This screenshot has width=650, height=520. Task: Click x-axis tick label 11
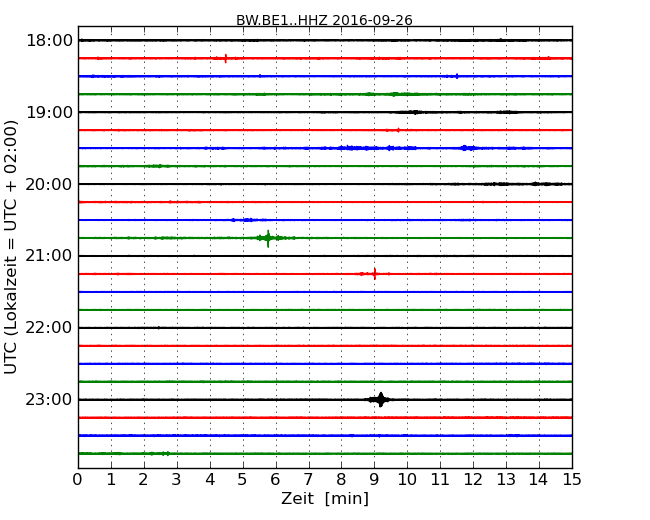pyautogui.click(x=440, y=479)
